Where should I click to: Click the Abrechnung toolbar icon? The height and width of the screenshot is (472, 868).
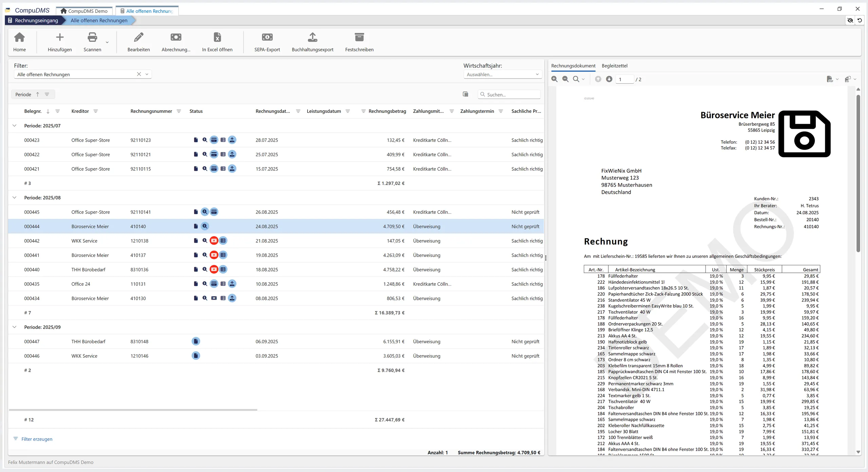[176, 37]
